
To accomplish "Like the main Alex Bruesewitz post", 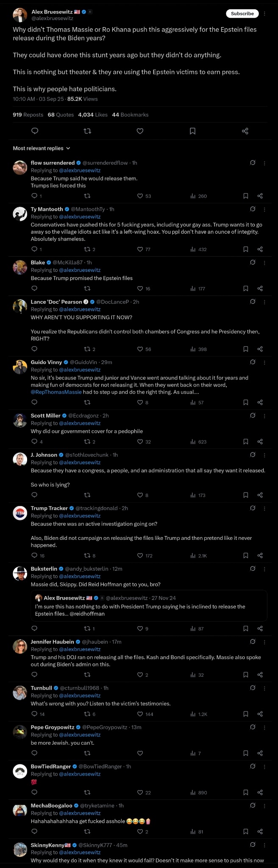I will (140, 131).
